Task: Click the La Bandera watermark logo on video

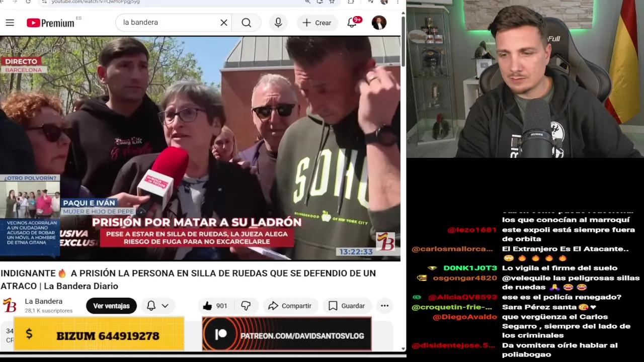Action: [x=385, y=242]
